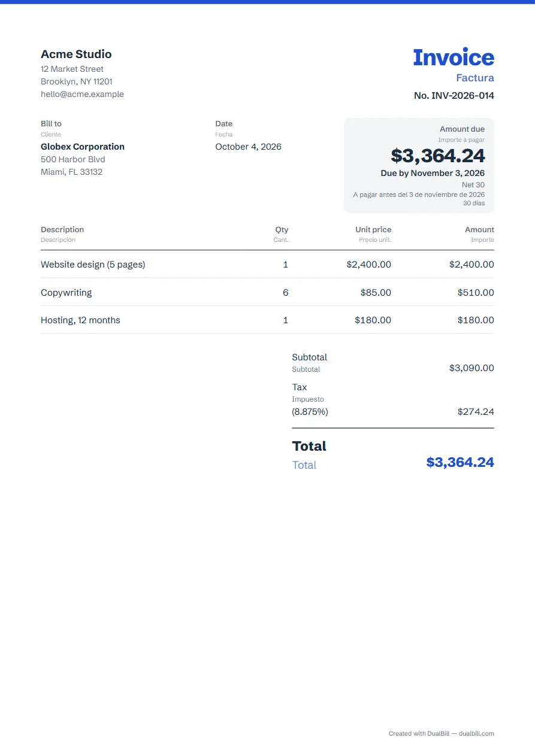The image size is (535, 756).
Task: Click the bold black 'Total' label
Action: tap(309, 446)
